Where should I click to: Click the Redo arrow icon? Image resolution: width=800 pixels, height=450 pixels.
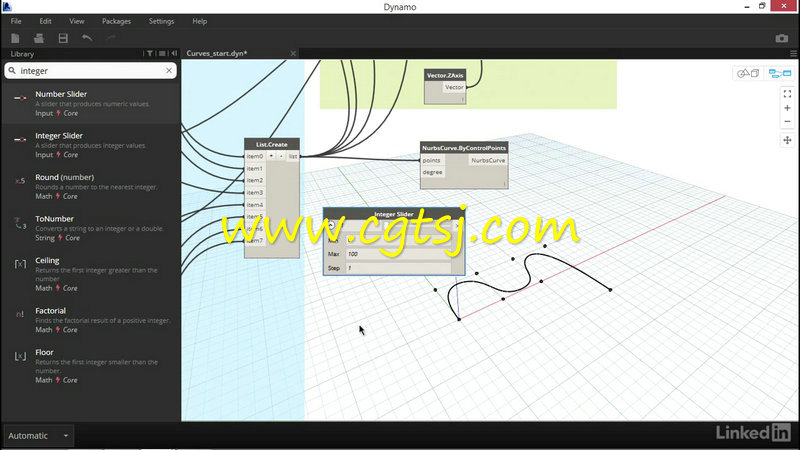click(x=111, y=38)
